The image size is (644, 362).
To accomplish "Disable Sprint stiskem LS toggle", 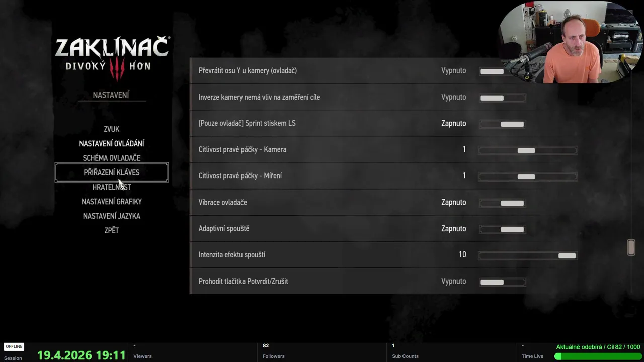I will coord(503,124).
